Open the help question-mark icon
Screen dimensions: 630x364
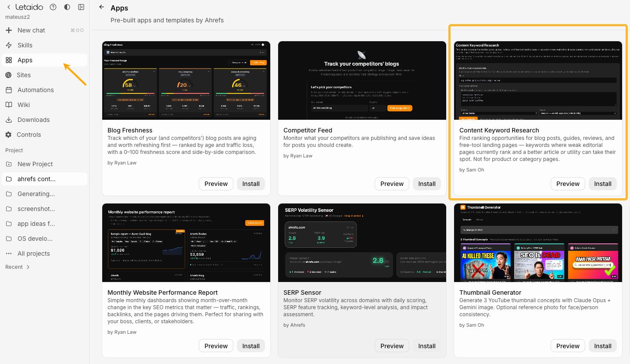pyautogui.click(x=53, y=7)
